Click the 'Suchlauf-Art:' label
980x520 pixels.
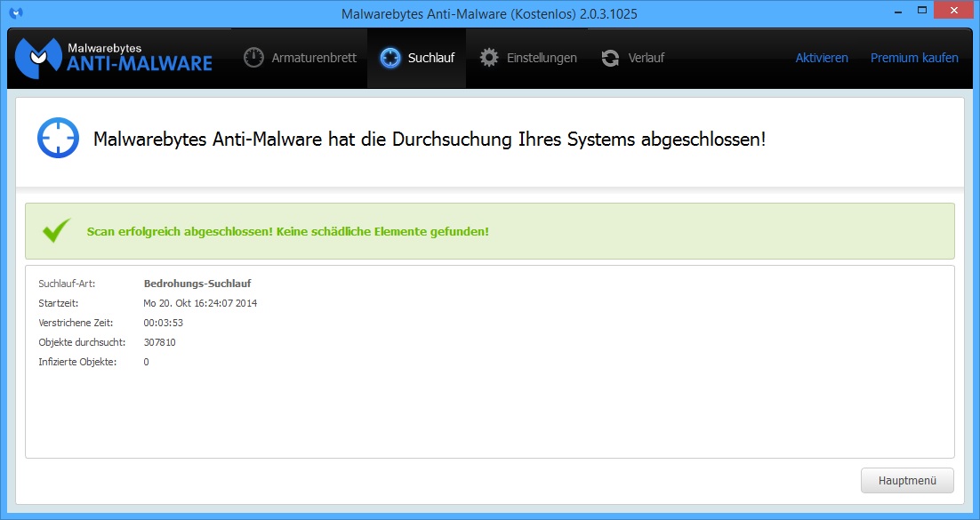coord(67,284)
